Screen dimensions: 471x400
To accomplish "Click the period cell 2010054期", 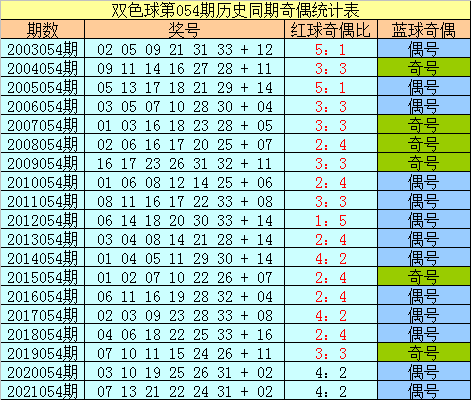I will pos(42,182).
